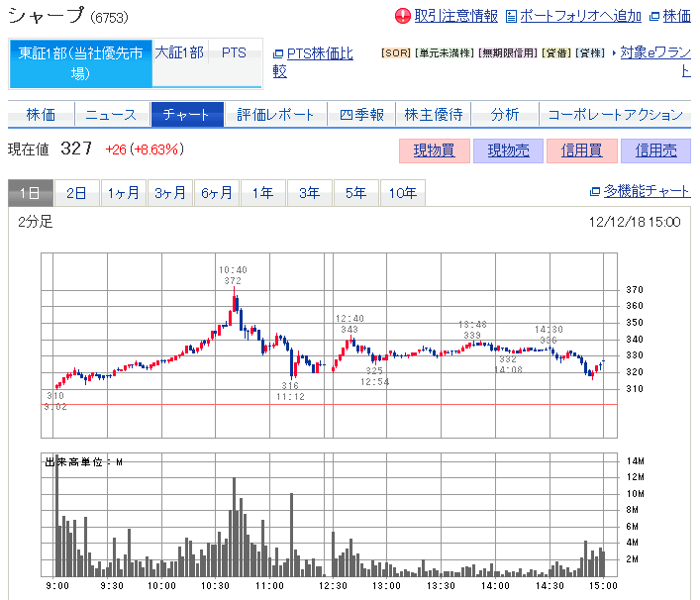700x600 pixels.
Task: Click the icon next to PTS株価比較
Action: (278, 53)
